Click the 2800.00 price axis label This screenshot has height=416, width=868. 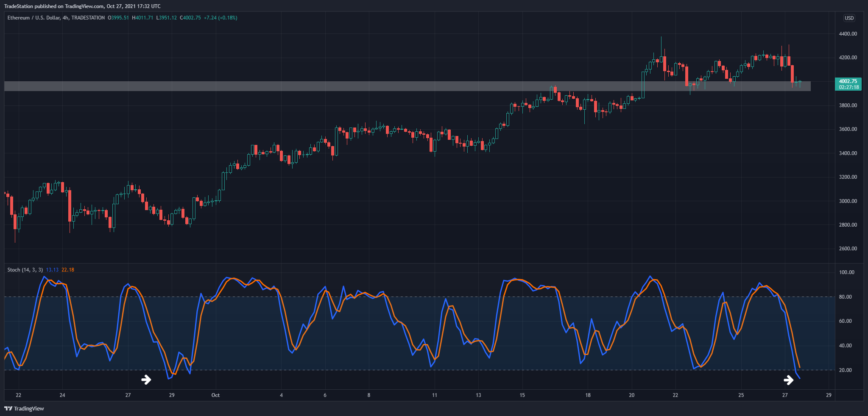pyautogui.click(x=848, y=225)
